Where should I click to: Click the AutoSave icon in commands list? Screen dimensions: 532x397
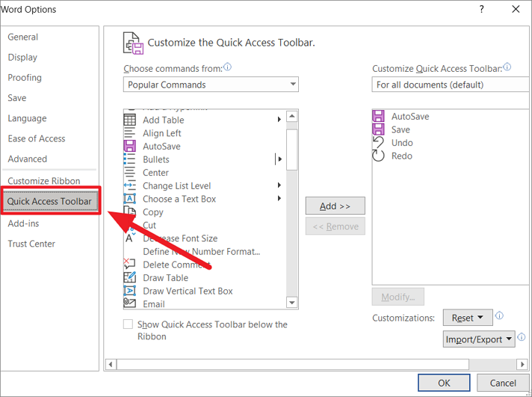[129, 146]
